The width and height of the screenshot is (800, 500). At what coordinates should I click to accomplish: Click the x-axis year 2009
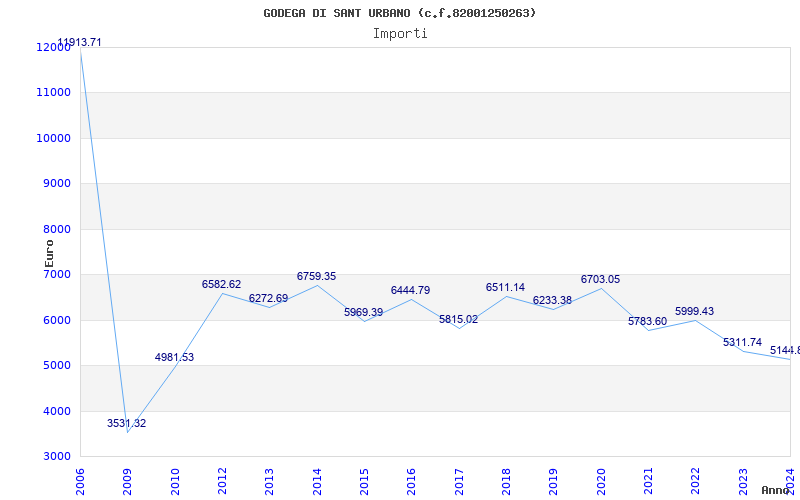(x=128, y=482)
